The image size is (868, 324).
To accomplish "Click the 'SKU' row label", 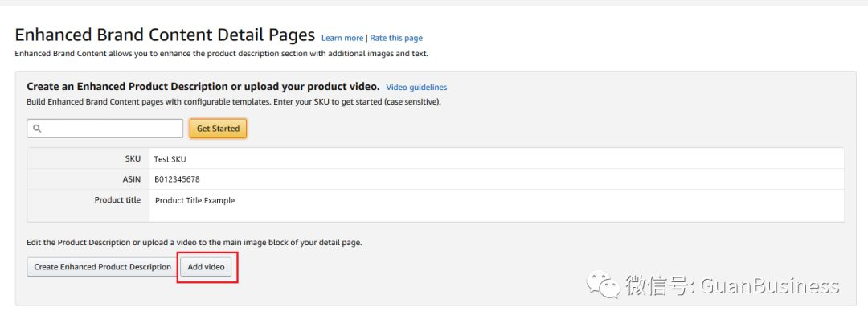I will (x=133, y=159).
